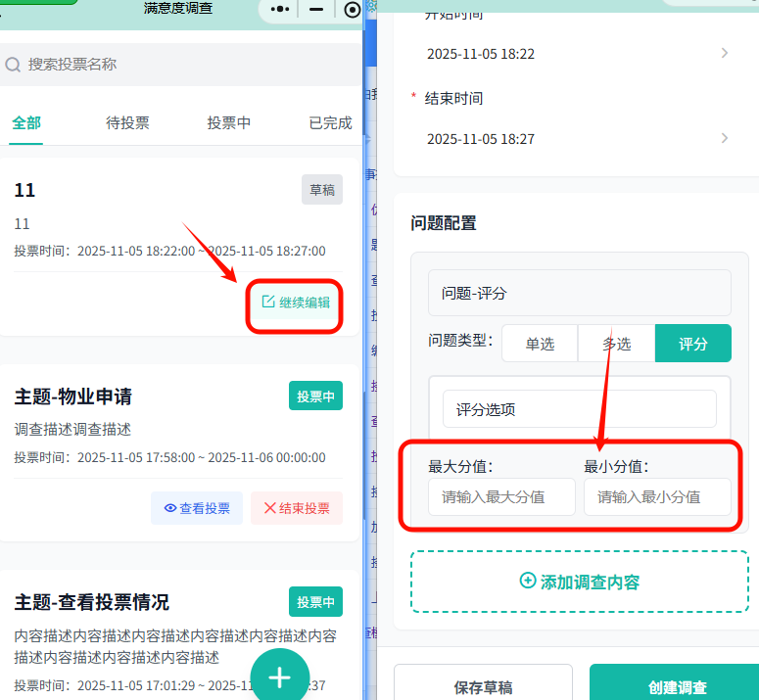Click the mini-program minimize dash icon
Viewport: 759px width, 700px height.
316,10
